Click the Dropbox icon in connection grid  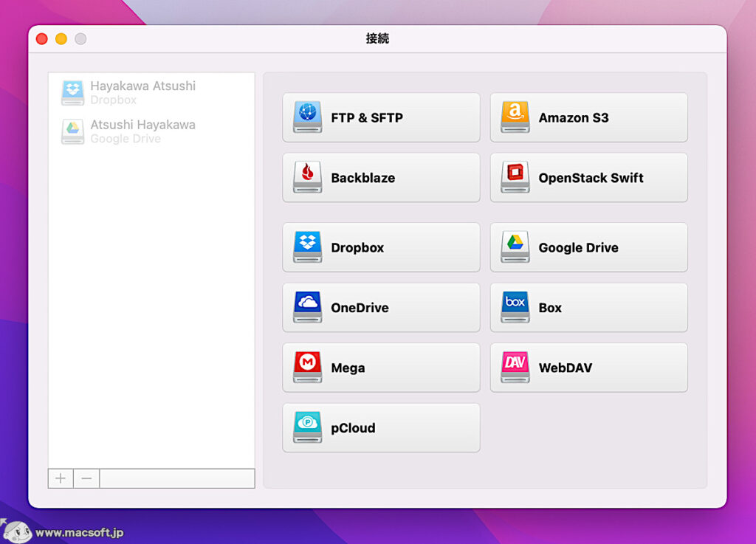308,247
